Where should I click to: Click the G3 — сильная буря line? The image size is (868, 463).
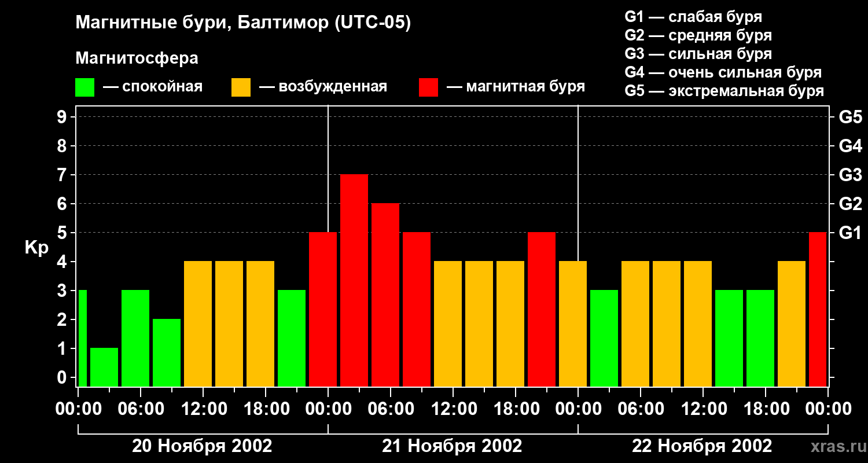coord(698,54)
